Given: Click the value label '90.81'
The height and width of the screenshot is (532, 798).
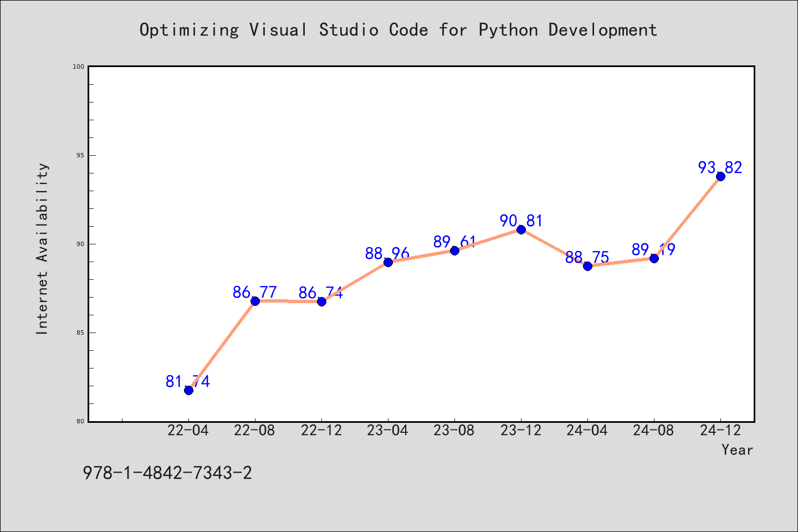Looking at the screenshot, I should 521,221.
